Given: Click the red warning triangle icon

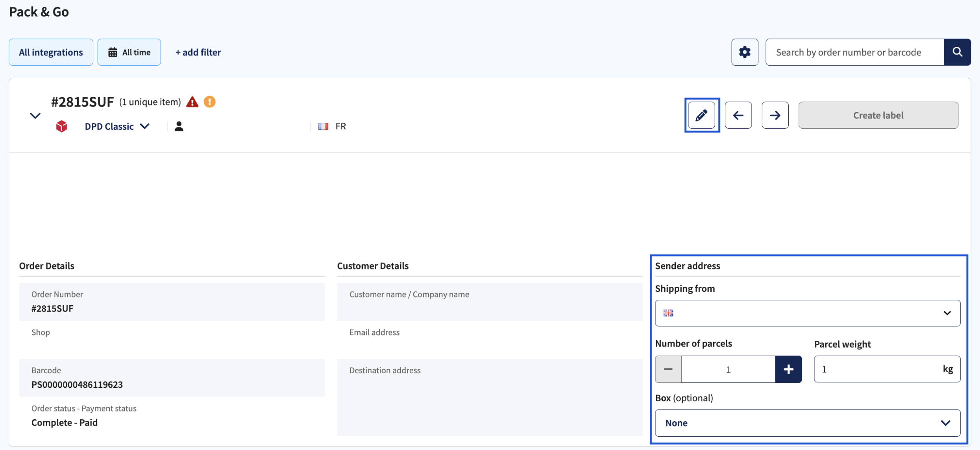Looking at the screenshot, I should pos(192,102).
